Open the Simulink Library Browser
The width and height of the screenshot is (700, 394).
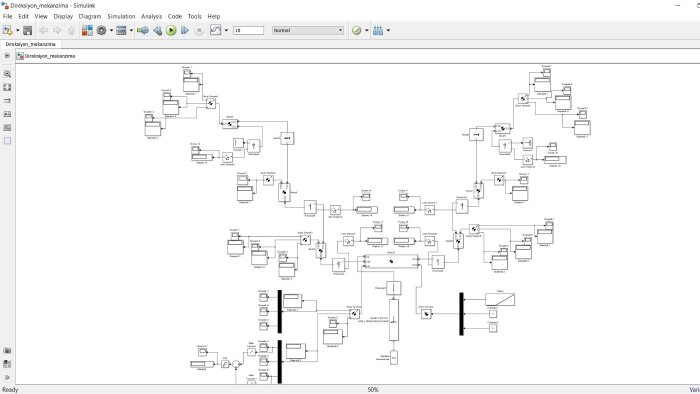(87, 30)
